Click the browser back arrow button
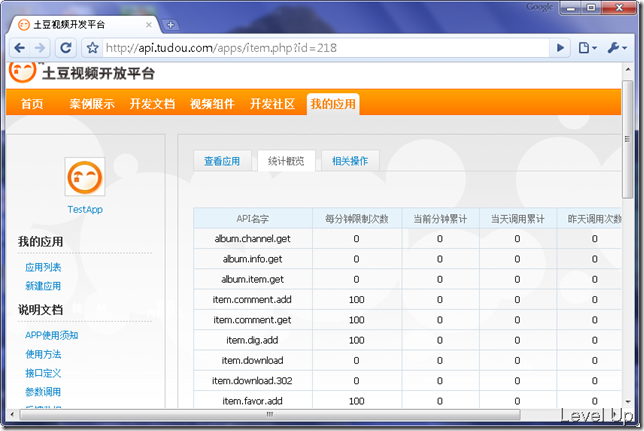Screen dimensions: 644x431 (x=19, y=48)
